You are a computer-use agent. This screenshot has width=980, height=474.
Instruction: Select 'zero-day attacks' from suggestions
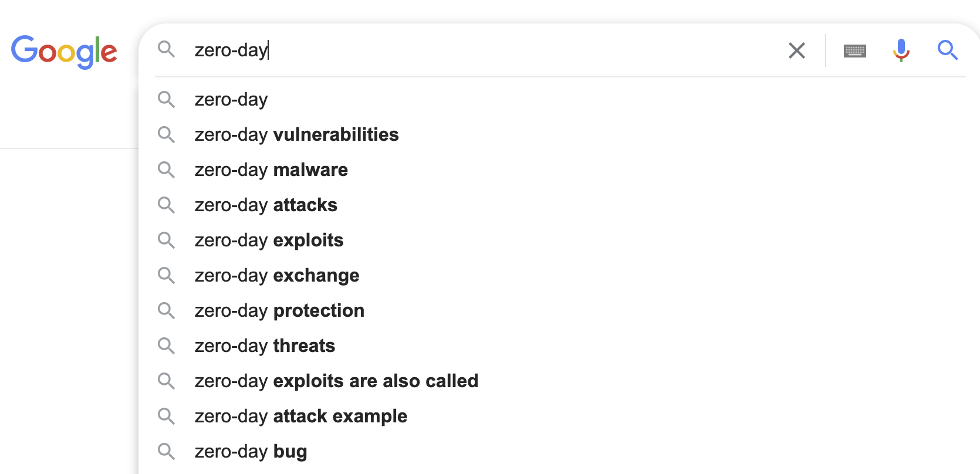click(x=266, y=205)
